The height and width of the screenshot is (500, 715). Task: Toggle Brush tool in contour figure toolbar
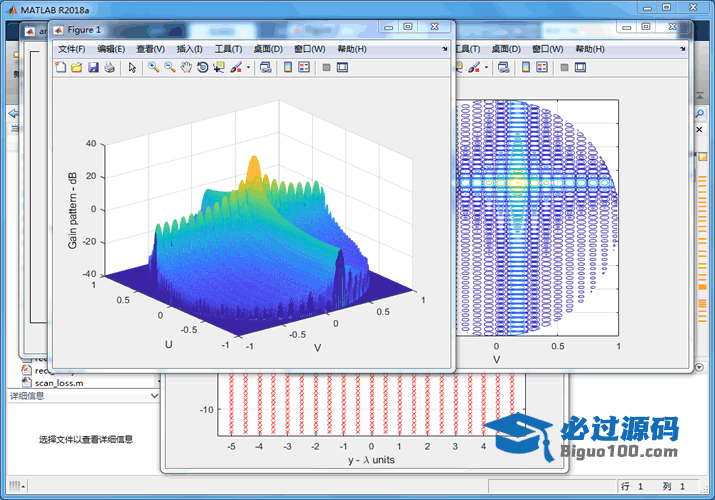tap(474, 67)
